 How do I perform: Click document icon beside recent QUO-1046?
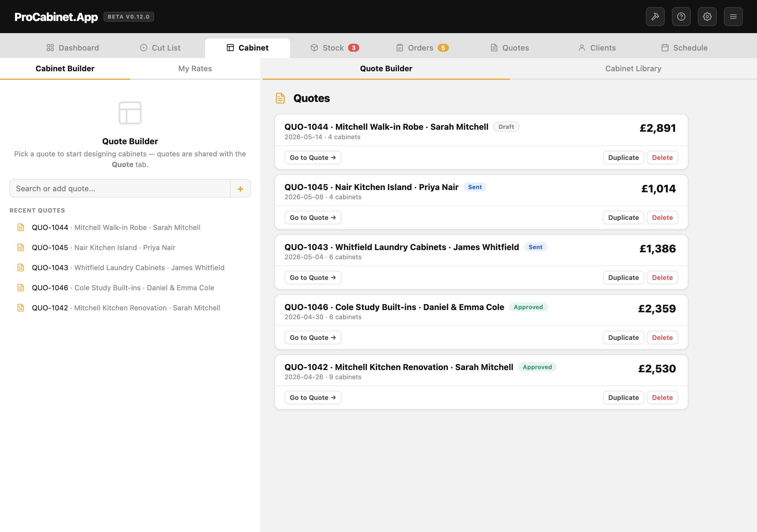click(21, 288)
